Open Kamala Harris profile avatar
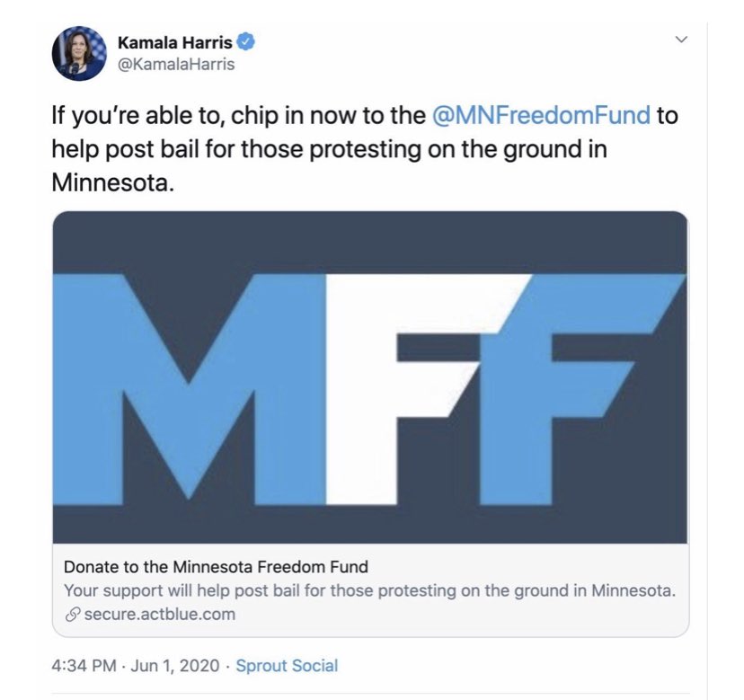The image size is (744, 700). point(78,54)
